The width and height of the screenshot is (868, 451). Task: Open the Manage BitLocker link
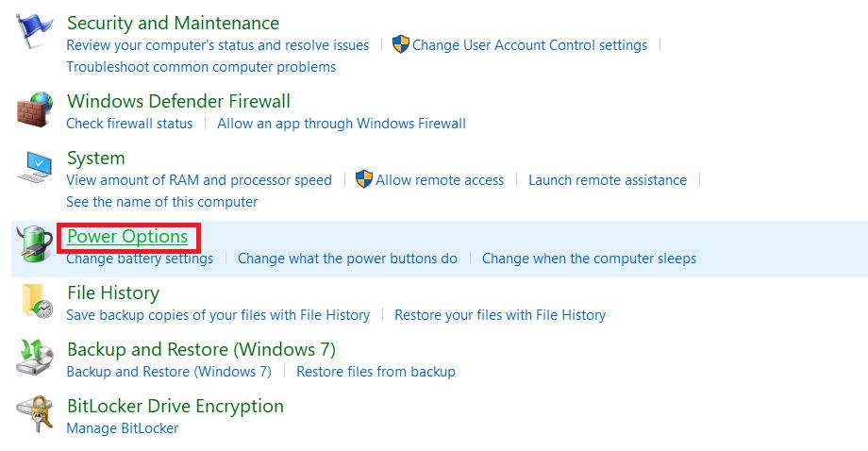(122, 428)
